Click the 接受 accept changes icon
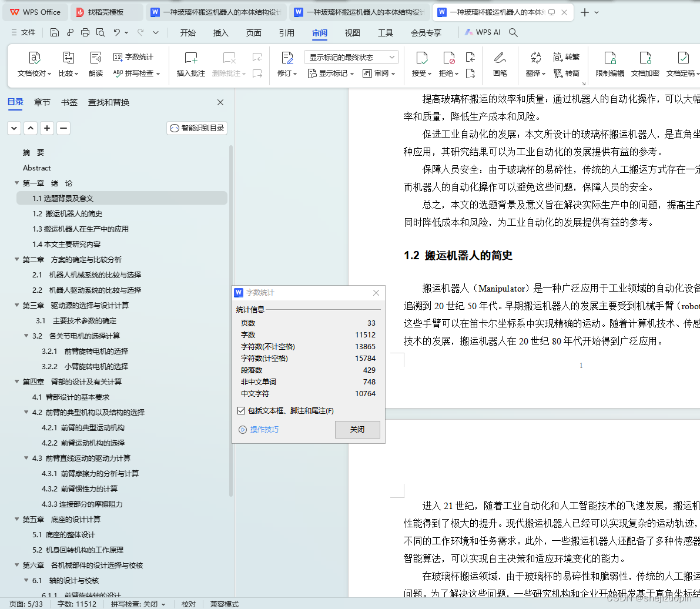Screen dimensions: 700x609 [421, 58]
